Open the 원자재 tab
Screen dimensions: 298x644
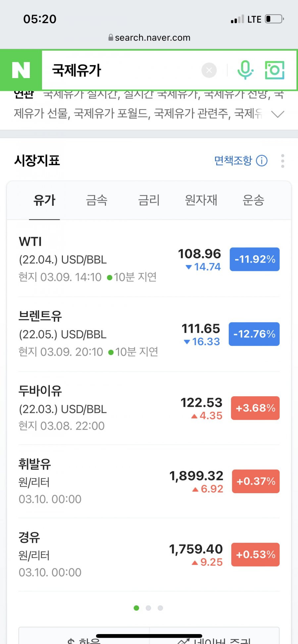pos(201,200)
